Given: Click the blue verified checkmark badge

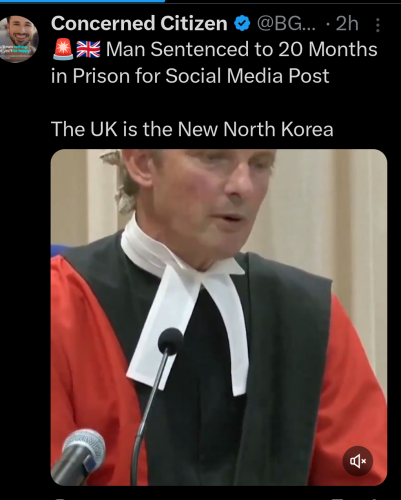Looking at the screenshot, I should tap(242, 24).
